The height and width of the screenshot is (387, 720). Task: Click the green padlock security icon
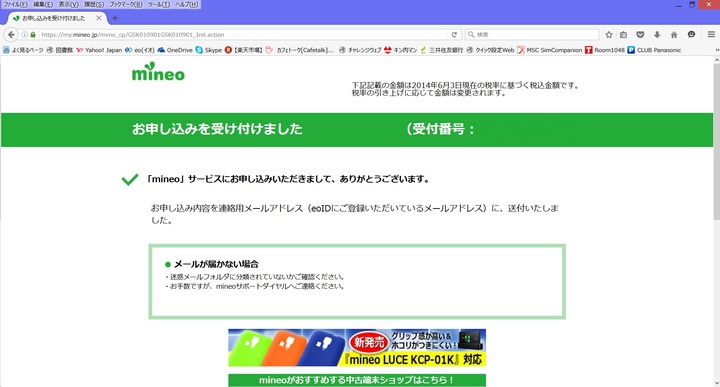(33, 34)
